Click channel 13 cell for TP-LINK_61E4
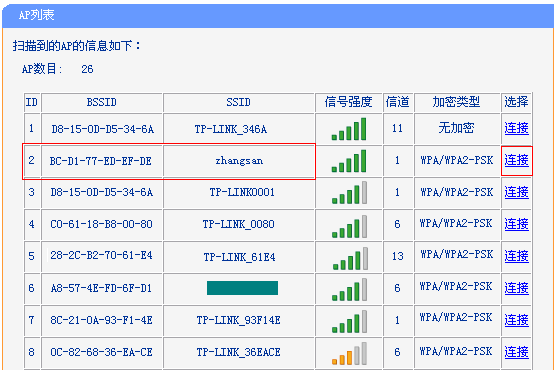 point(397,256)
